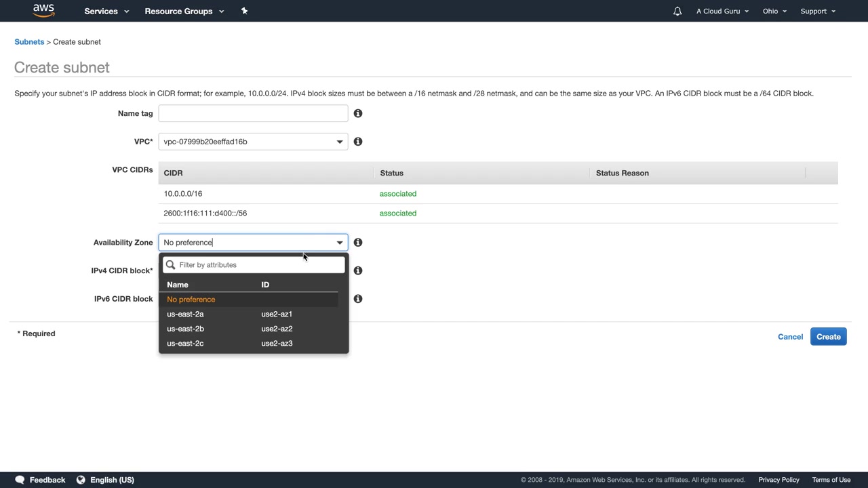Open the Resource Groups menu

pos(184,12)
